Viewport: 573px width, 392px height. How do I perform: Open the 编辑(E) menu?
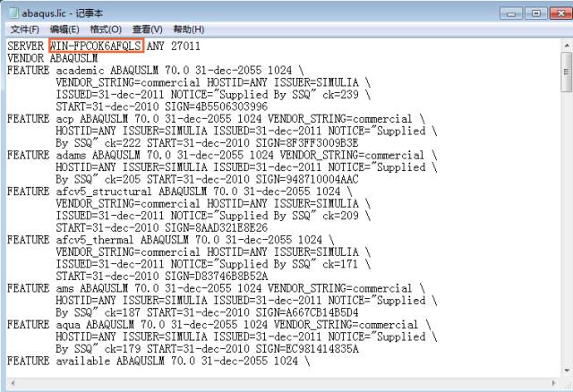65,30
